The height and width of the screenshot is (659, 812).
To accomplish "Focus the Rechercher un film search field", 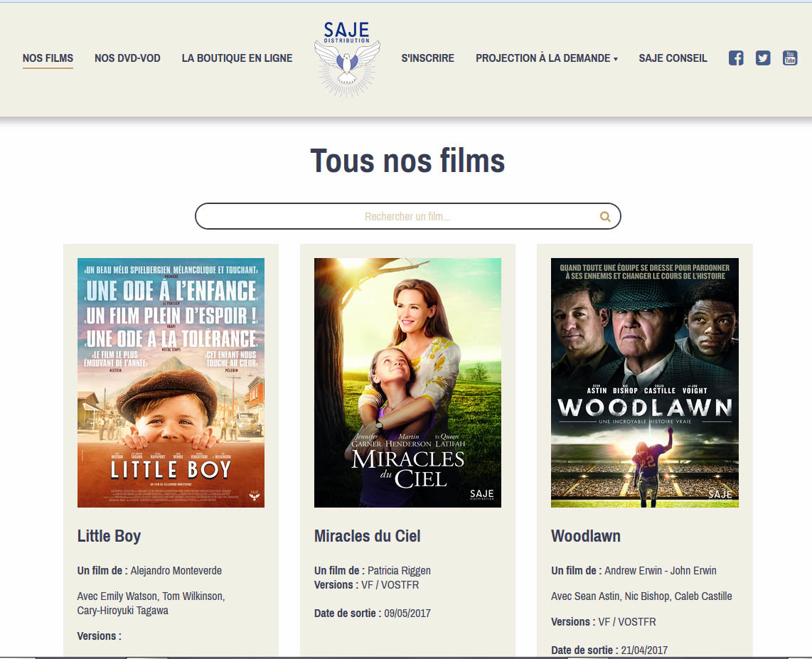I will (407, 216).
